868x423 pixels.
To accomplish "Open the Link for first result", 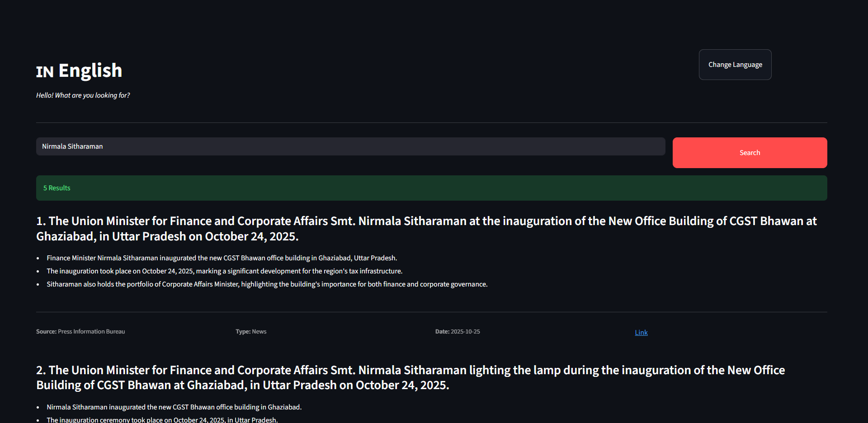I will pos(641,333).
